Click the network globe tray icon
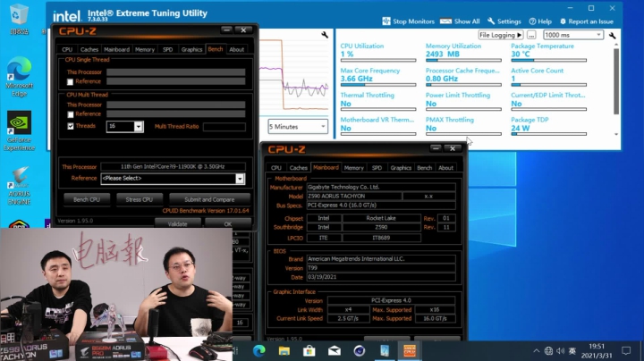 (x=548, y=351)
